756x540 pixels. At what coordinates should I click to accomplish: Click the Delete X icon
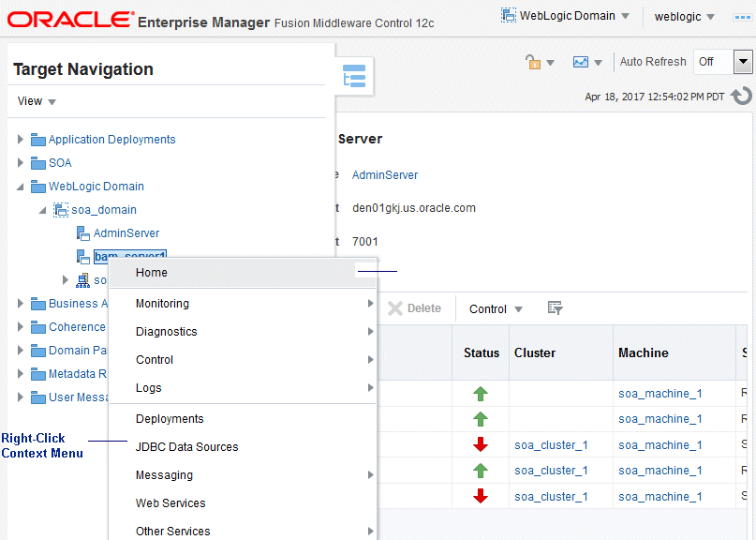[395, 308]
